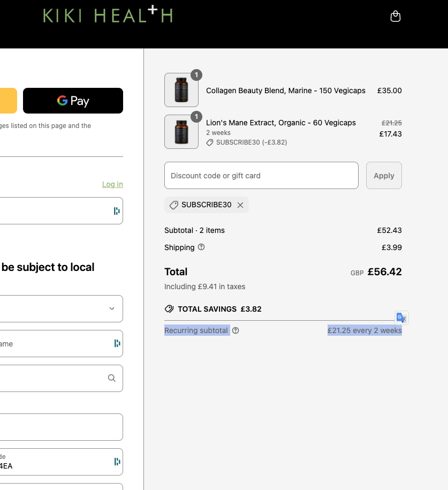
Task: Follow the Log in link
Action: tap(112, 184)
